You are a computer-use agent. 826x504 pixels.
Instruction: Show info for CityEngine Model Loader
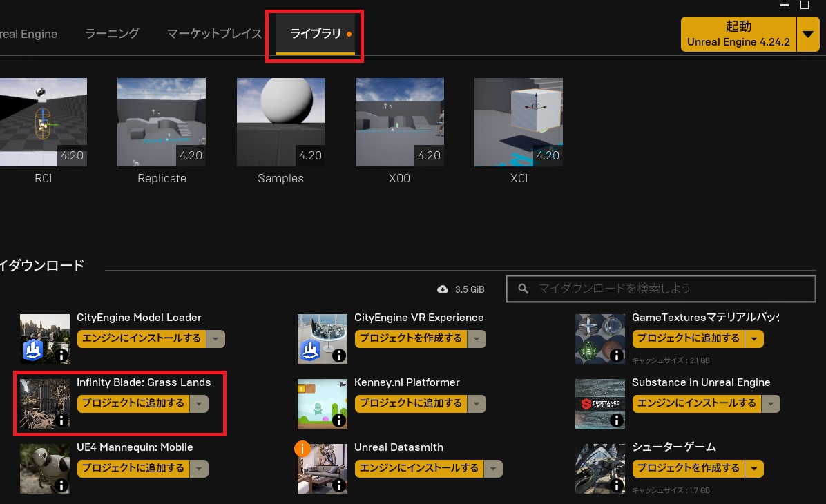61,356
